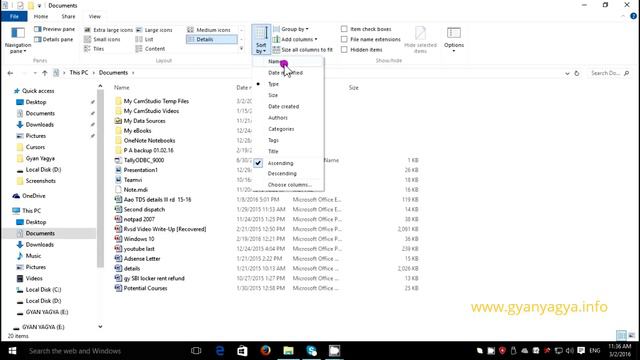Select Tiles layout view
Screen dimensions: 640x360
tap(94, 49)
